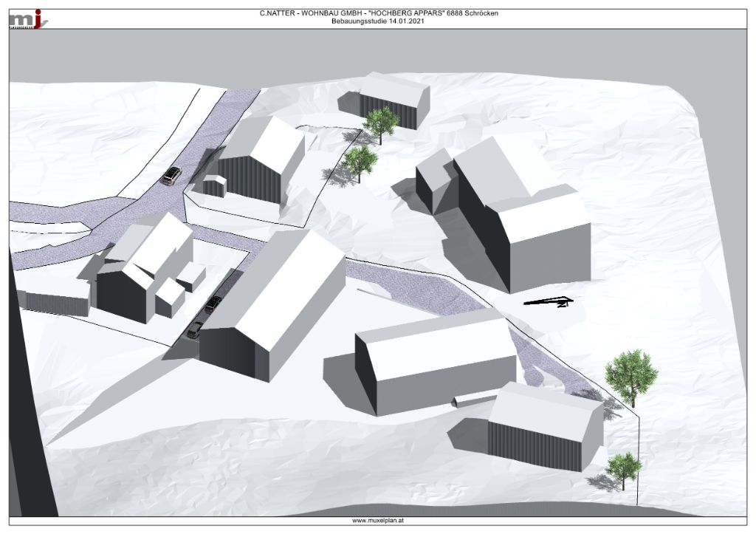Click the mj logo in the header
This screenshot has width=756, height=534.
(29, 19)
